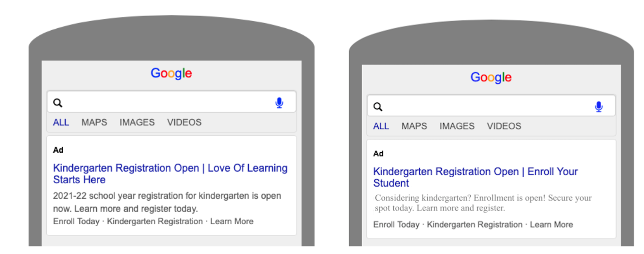Open the 'Love Of Learning Starts Here' ad headline
644x254 pixels.
(170, 174)
